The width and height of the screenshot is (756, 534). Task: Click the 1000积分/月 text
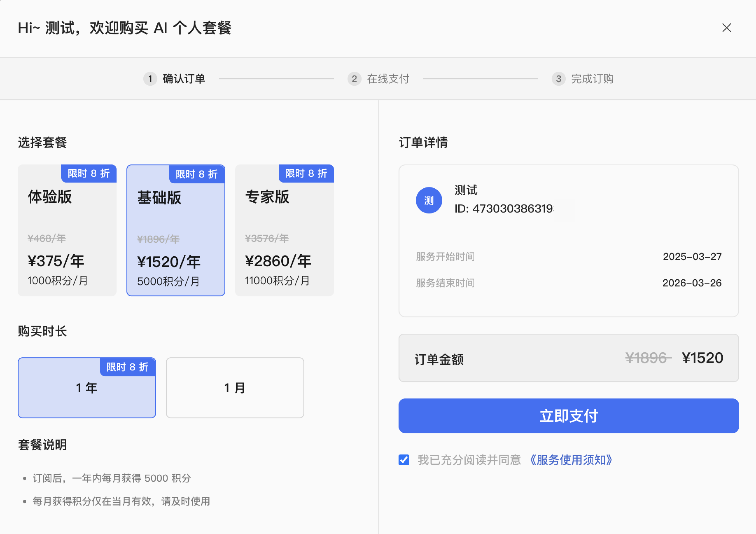click(x=58, y=281)
